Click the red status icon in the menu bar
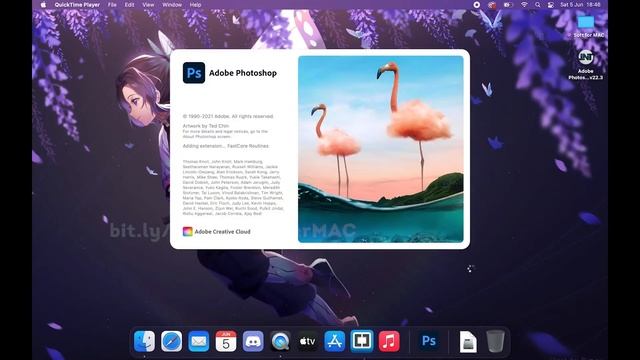Viewport: 640px width, 360px height. point(492,5)
